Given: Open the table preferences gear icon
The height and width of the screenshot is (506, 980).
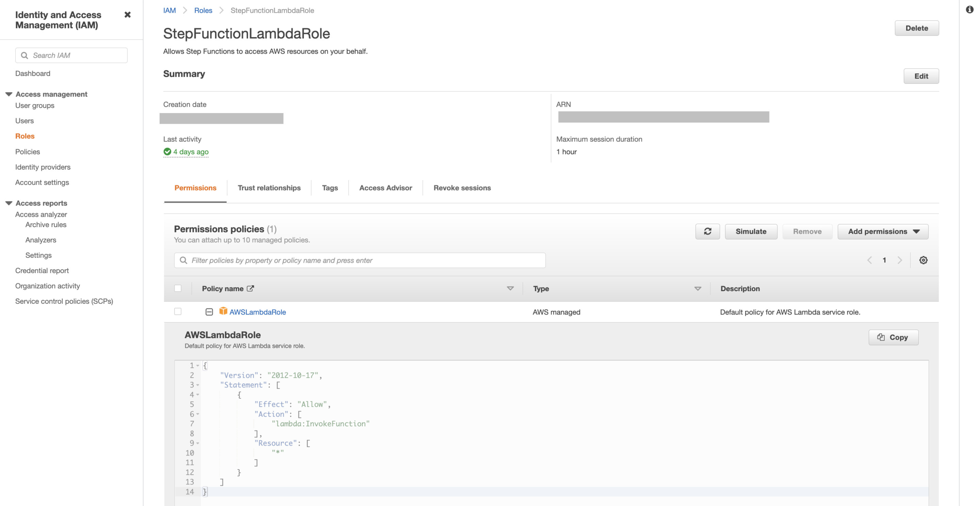Looking at the screenshot, I should [923, 260].
